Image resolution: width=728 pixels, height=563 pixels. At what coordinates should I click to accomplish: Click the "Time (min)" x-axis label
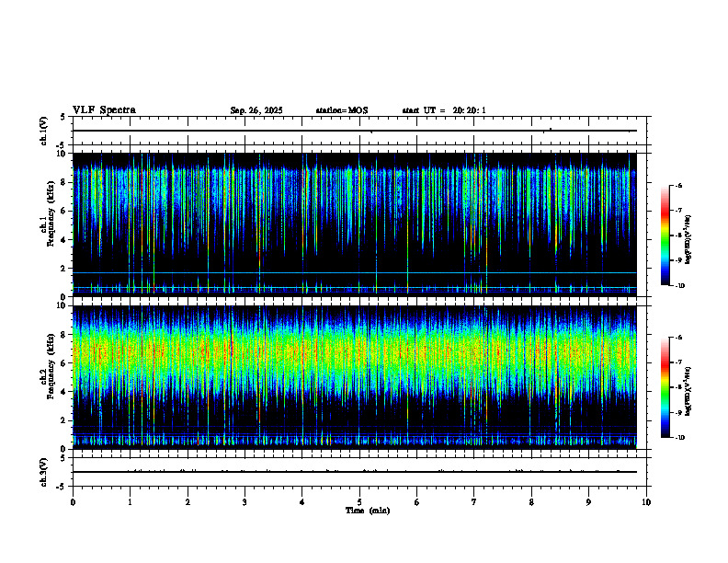point(368,511)
